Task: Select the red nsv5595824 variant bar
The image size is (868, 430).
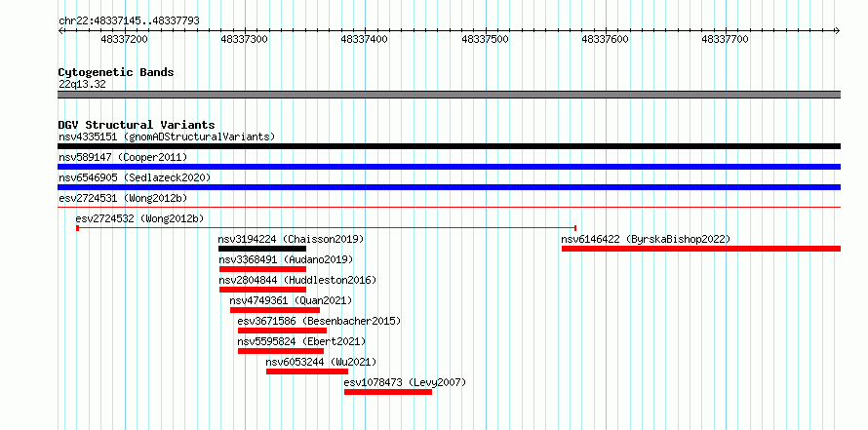Action: coord(281,351)
